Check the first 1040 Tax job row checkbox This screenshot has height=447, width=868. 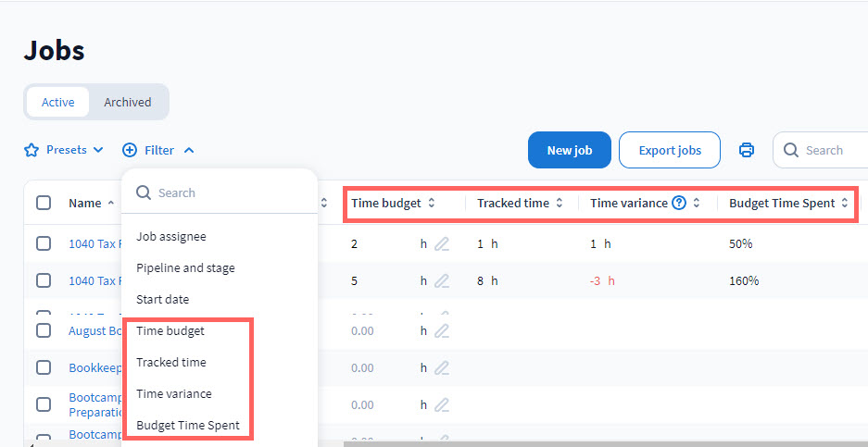(x=44, y=243)
